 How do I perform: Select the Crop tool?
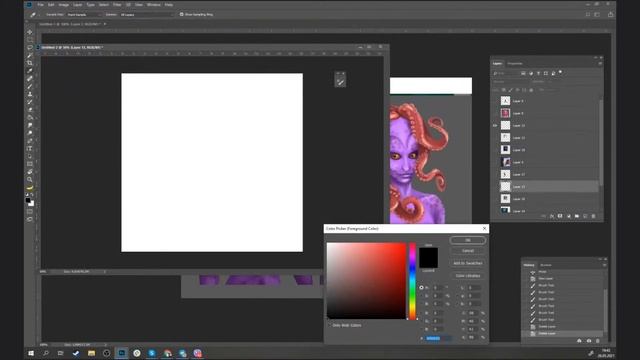pos(30,63)
